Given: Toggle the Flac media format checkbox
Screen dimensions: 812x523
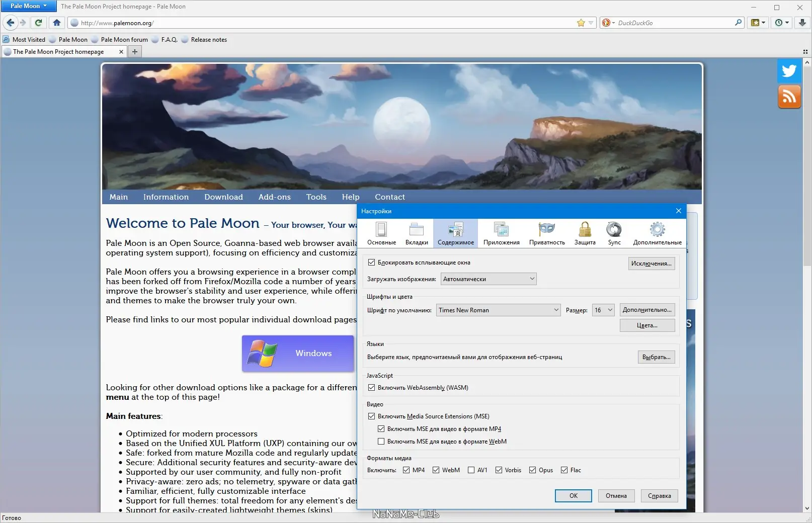Looking at the screenshot, I should pyautogui.click(x=564, y=470).
